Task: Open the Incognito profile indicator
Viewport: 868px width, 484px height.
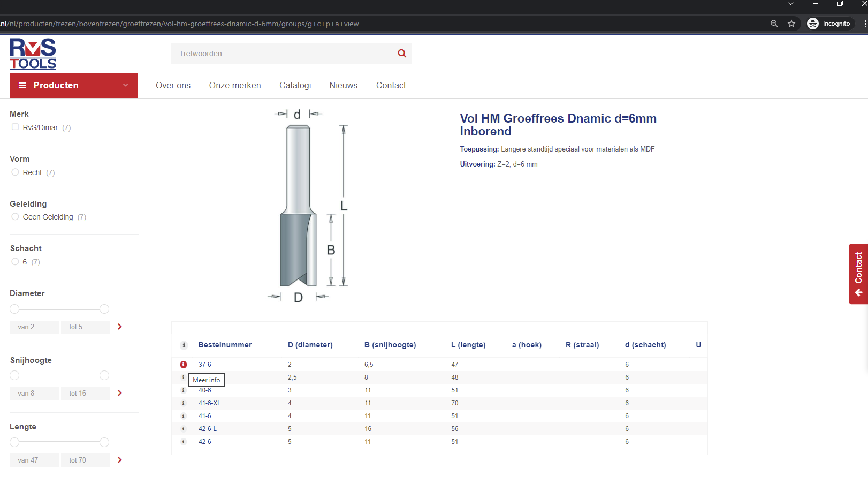Action: [x=829, y=24]
